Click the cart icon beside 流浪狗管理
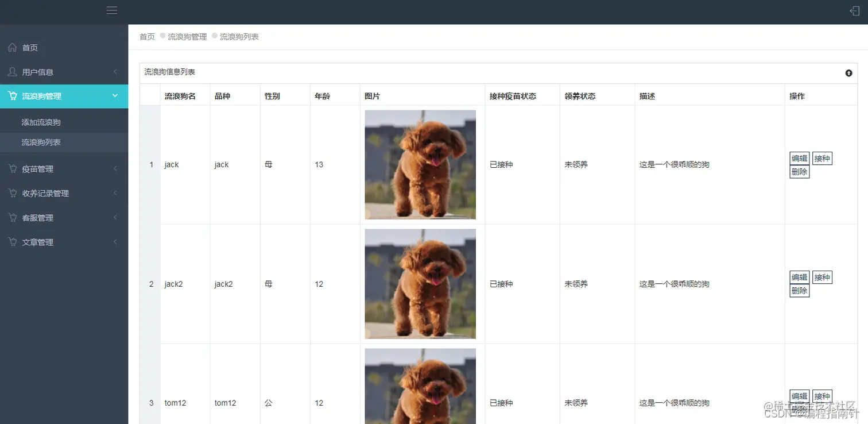 pos(13,96)
